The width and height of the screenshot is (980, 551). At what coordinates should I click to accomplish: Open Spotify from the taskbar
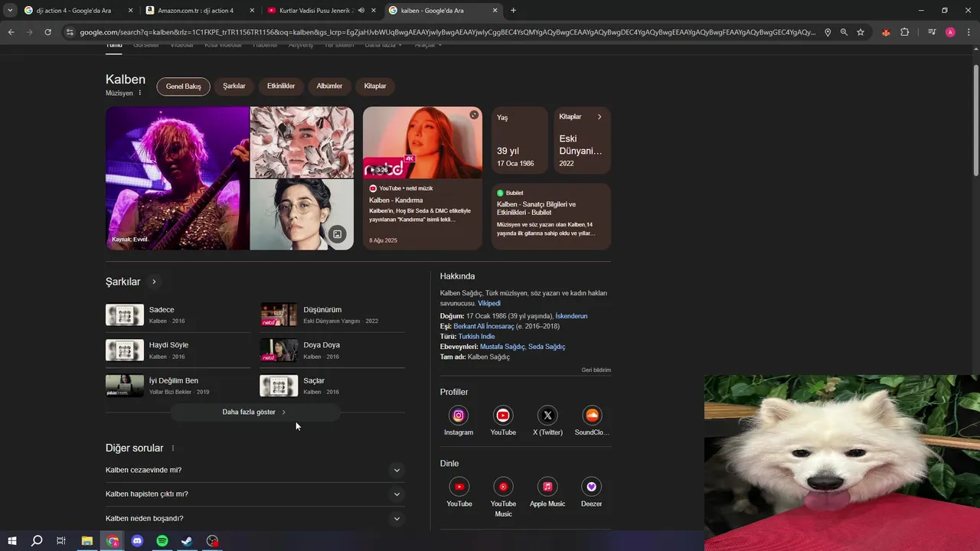point(162,541)
